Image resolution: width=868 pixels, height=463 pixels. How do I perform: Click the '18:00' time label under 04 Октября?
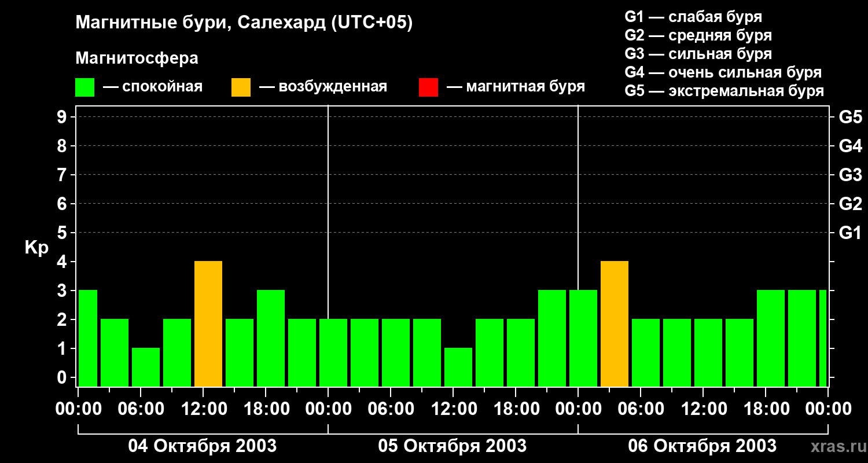pyautogui.click(x=266, y=409)
